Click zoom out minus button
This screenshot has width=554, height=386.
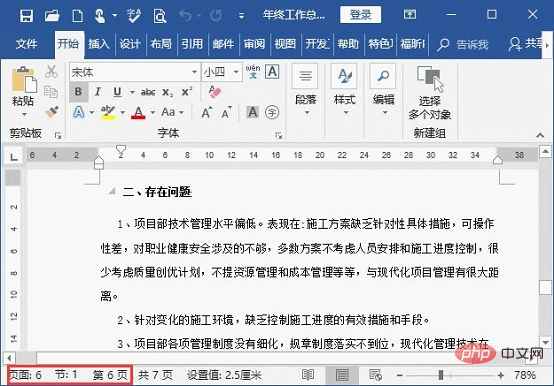tap(400, 375)
